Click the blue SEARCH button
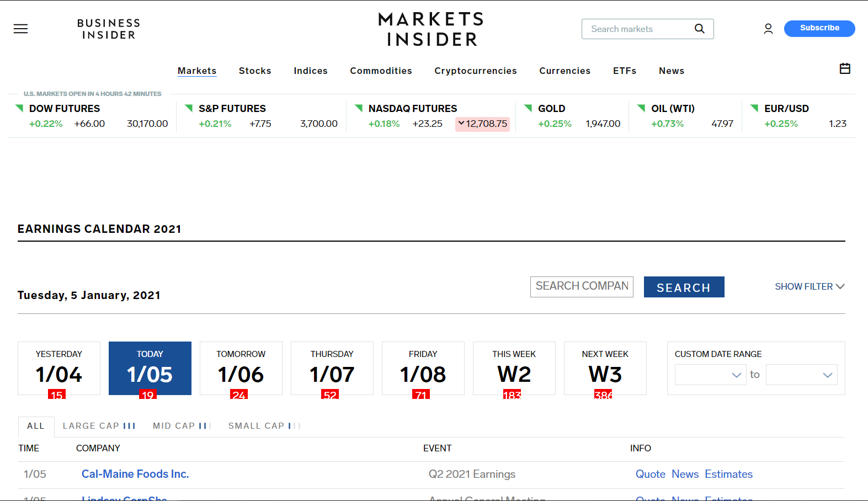The image size is (868, 501). tap(684, 287)
